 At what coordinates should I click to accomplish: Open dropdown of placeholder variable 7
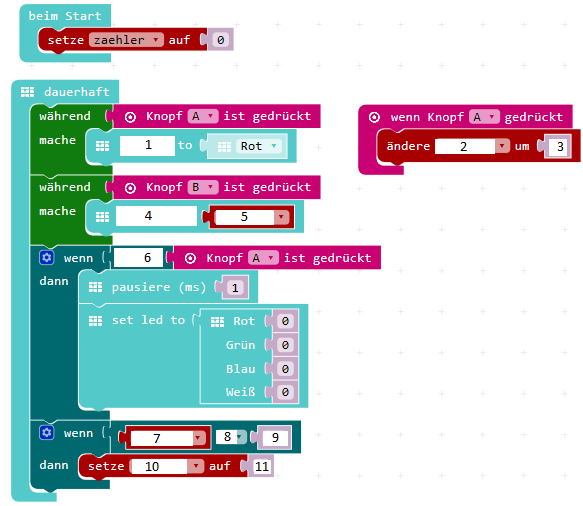198,438
